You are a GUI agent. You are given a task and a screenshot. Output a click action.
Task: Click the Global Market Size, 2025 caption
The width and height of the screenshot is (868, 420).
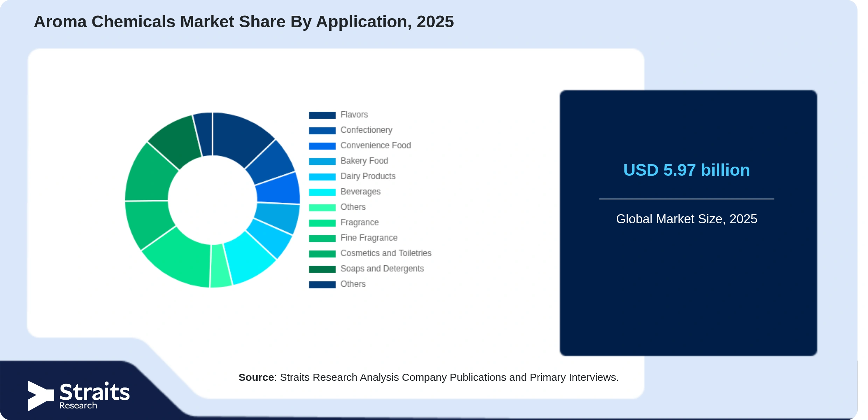[686, 219]
